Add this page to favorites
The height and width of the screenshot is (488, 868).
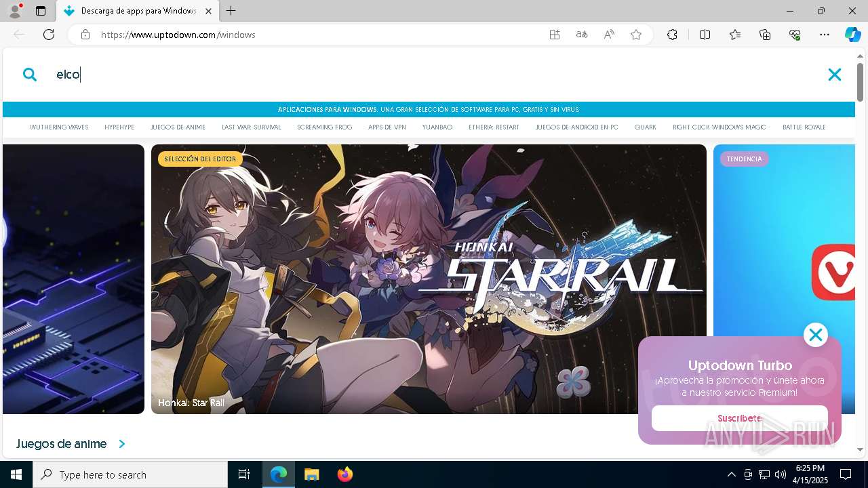636,35
